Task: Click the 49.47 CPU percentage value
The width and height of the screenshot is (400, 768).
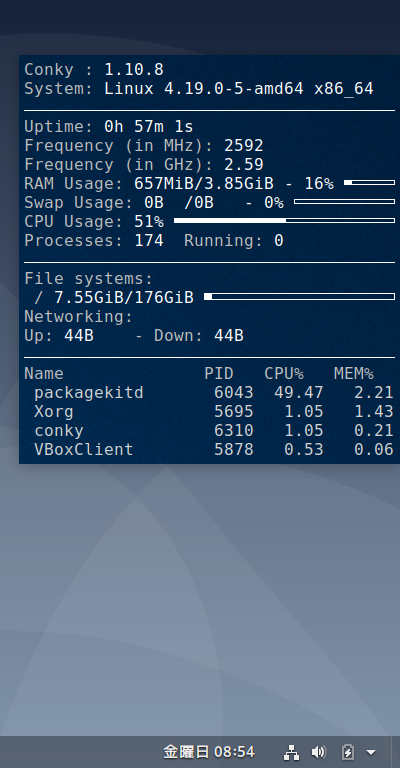Action: [x=299, y=393]
